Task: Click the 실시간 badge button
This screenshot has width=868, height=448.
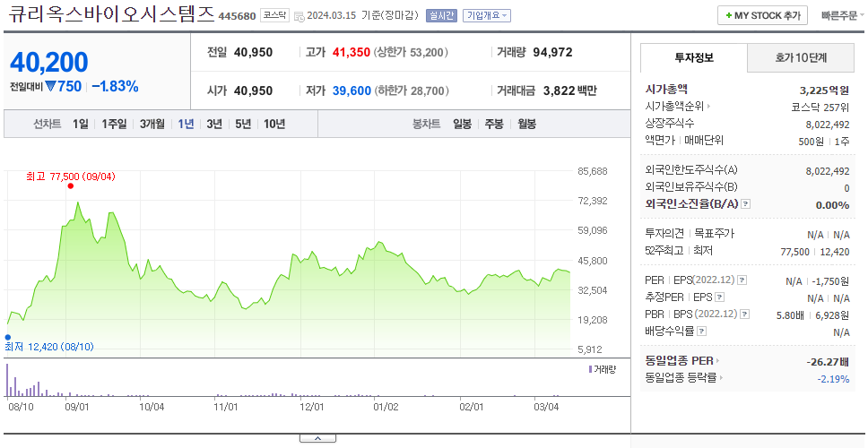Action: 441,16
